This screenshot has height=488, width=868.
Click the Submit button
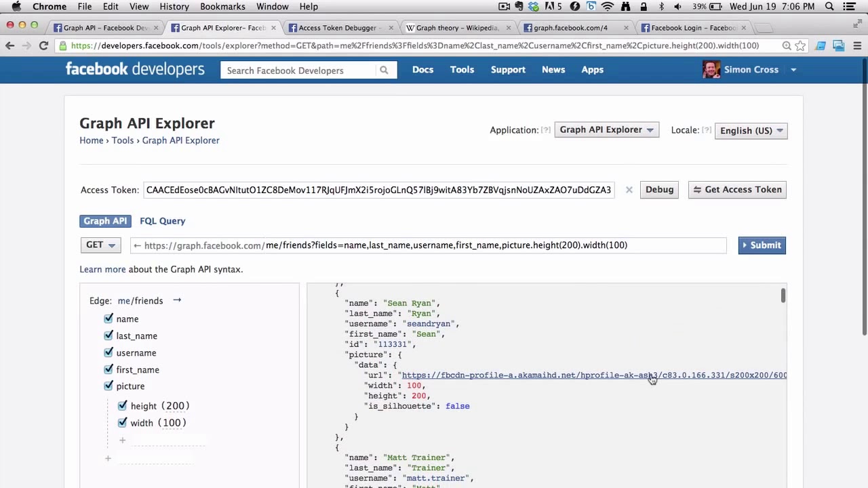coord(762,245)
